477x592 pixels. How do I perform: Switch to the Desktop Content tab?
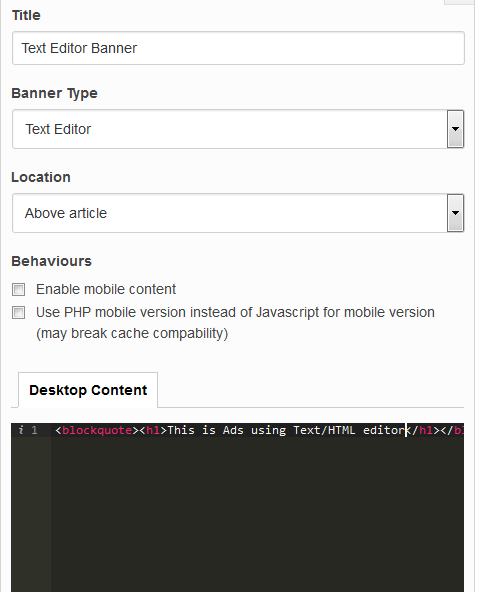(88, 390)
